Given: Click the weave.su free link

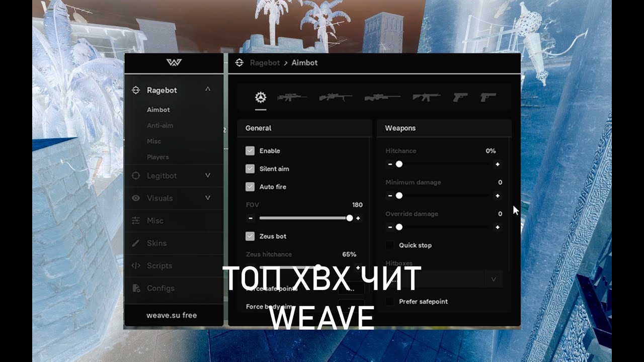Looking at the screenshot, I should [x=172, y=315].
